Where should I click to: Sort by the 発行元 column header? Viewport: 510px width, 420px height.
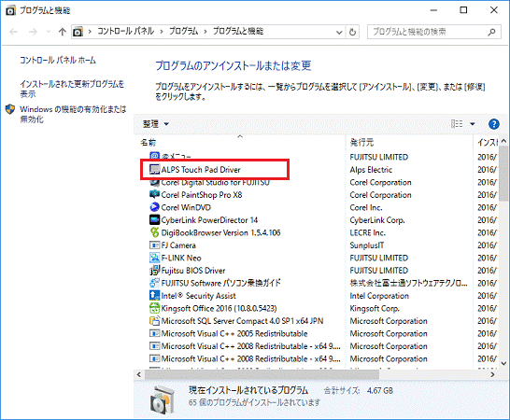click(361, 142)
